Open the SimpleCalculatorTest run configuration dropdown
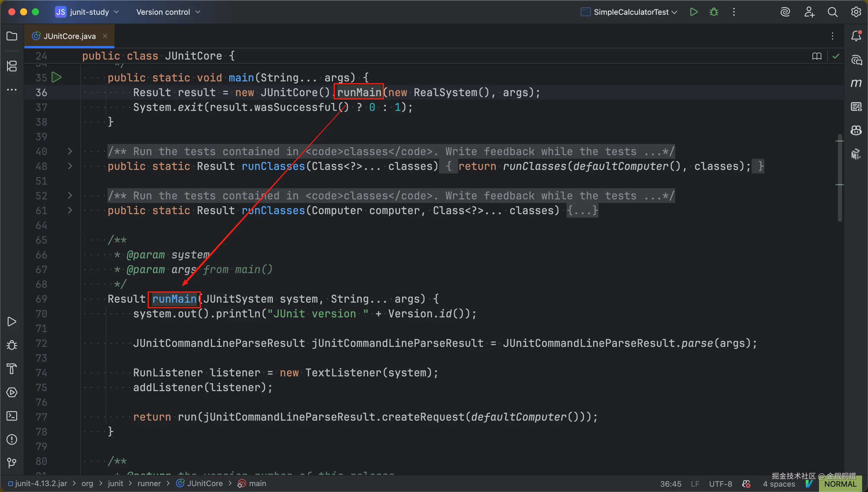868x492 pixels. point(631,12)
